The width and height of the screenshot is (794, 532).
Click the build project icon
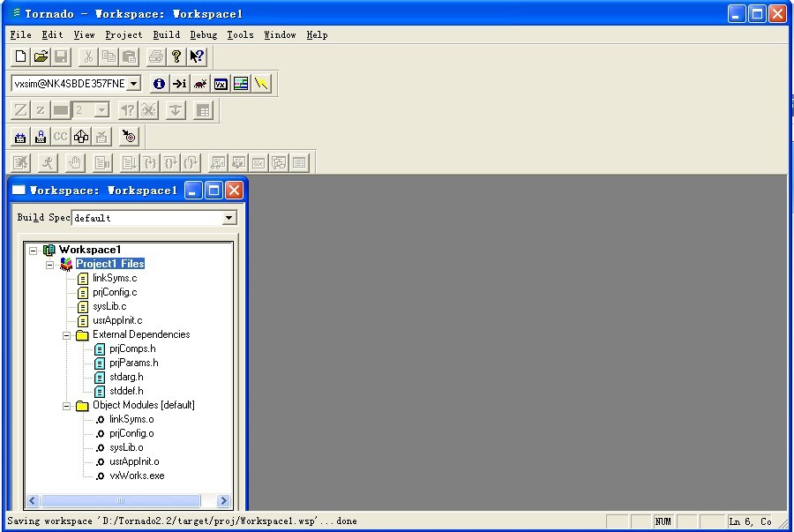coord(21,137)
